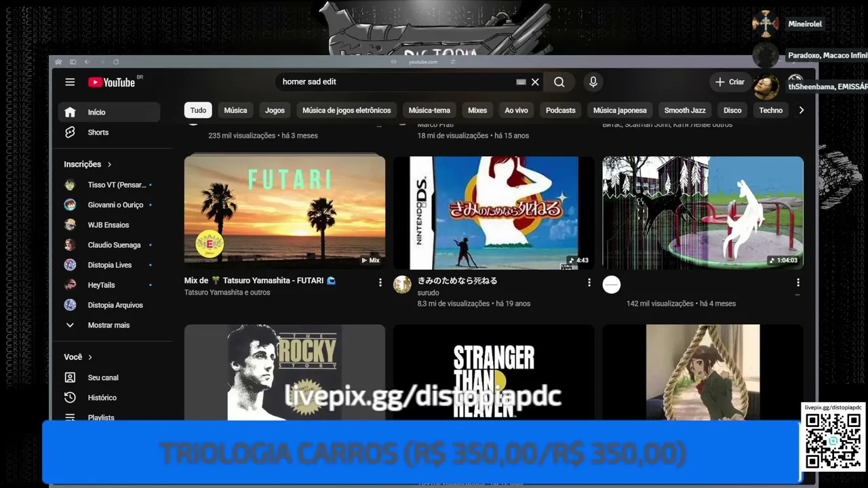Expand the Você section
This screenshot has height=488, width=868.
(78, 357)
